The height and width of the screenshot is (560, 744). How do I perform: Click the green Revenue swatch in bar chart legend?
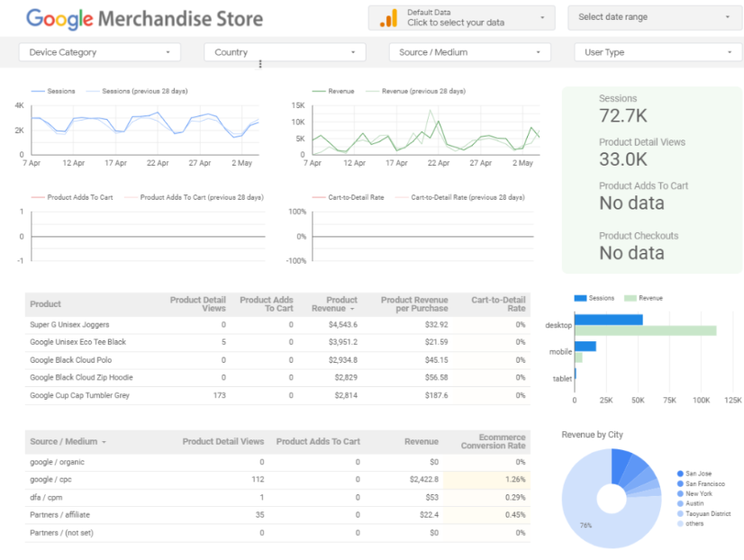pos(631,298)
